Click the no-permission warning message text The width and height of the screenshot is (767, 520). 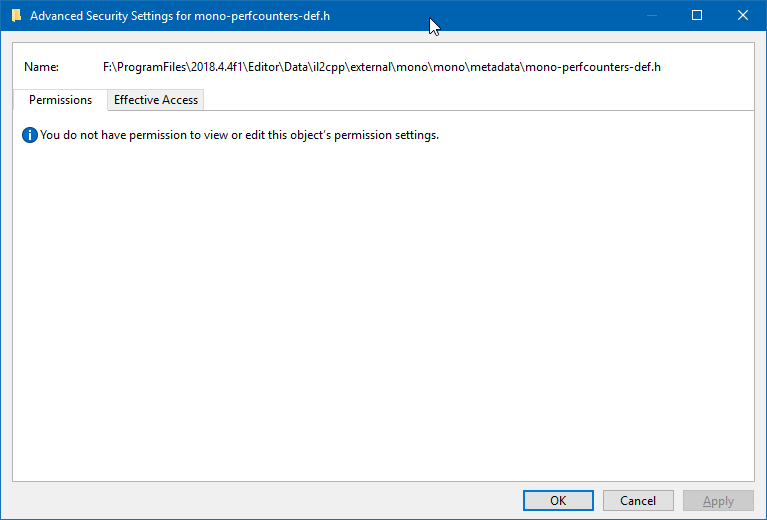[239, 135]
